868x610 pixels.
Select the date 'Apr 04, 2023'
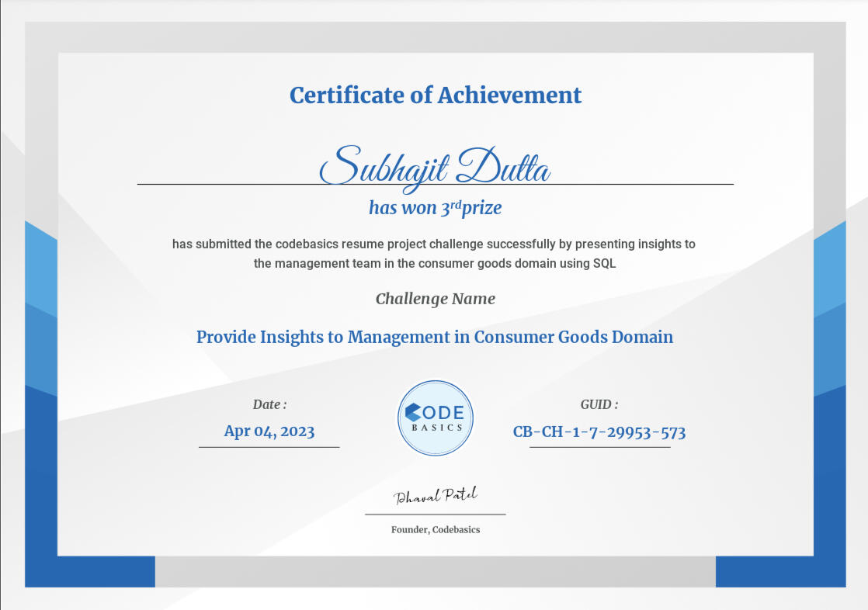coord(269,431)
